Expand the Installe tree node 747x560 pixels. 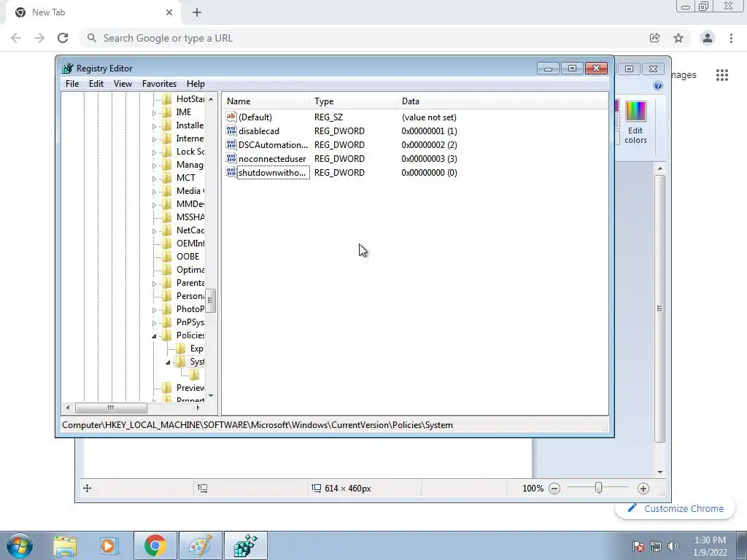tap(154, 126)
